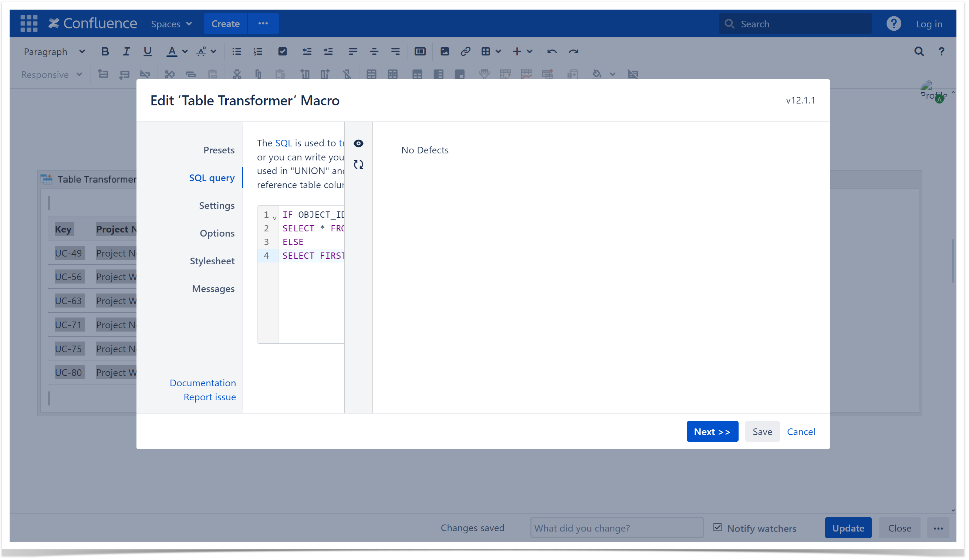The width and height of the screenshot is (969, 560).
Task: Open the Responsive table width dropdown
Action: pyautogui.click(x=51, y=75)
